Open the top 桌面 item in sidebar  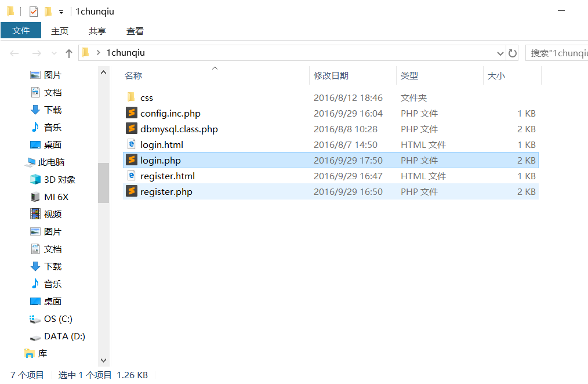46,145
